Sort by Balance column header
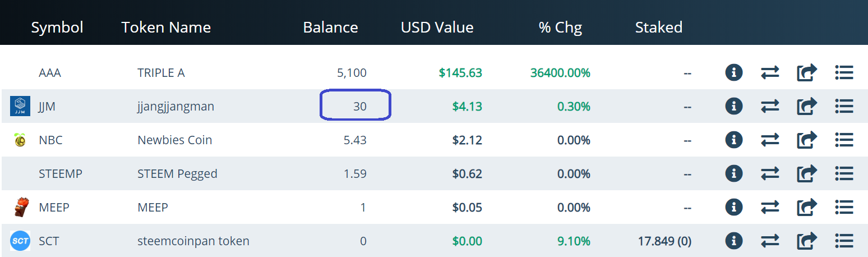Image resolution: width=868 pixels, height=257 pixels. click(330, 27)
